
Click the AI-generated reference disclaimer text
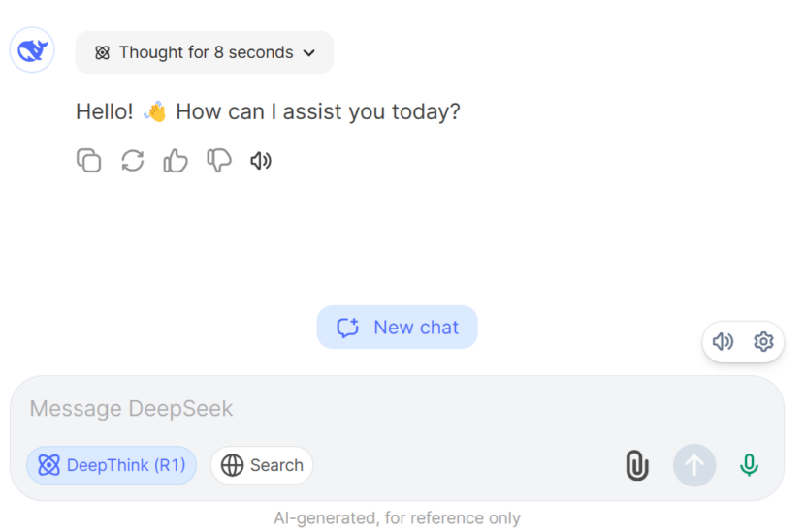point(397,518)
